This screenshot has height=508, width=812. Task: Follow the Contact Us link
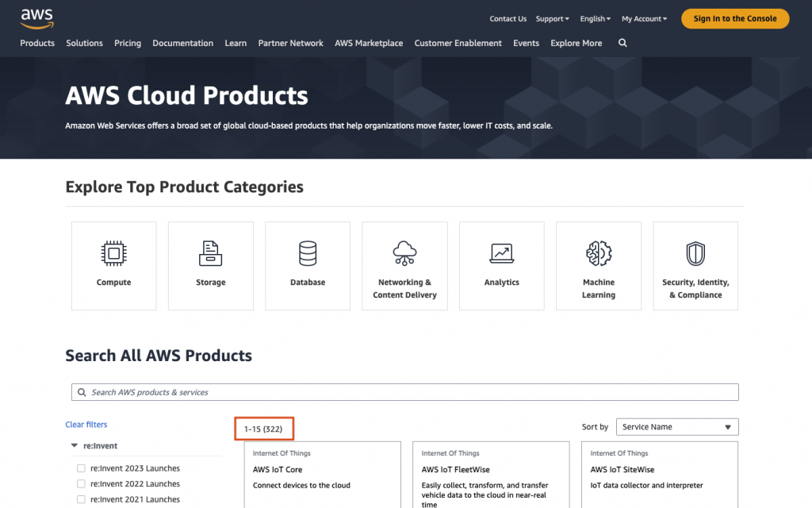point(508,19)
